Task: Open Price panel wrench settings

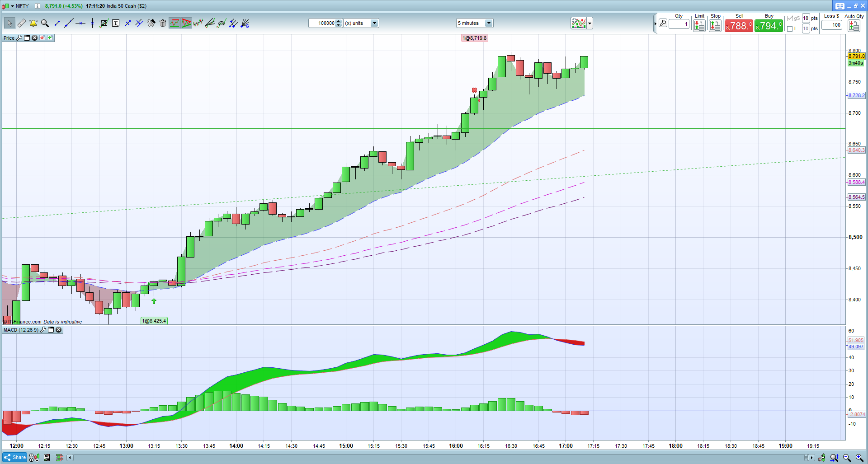Action: click(x=19, y=38)
